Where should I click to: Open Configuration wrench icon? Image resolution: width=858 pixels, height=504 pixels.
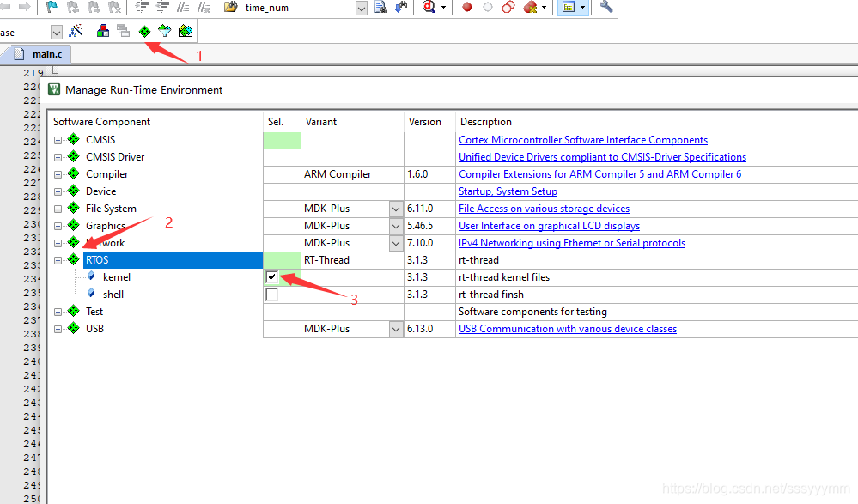pyautogui.click(x=606, y=7)
